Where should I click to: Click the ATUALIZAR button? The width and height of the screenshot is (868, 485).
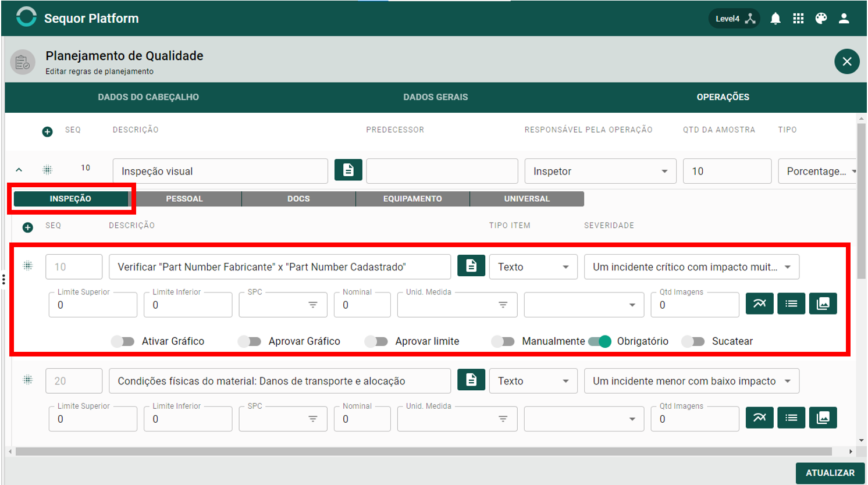830,473
